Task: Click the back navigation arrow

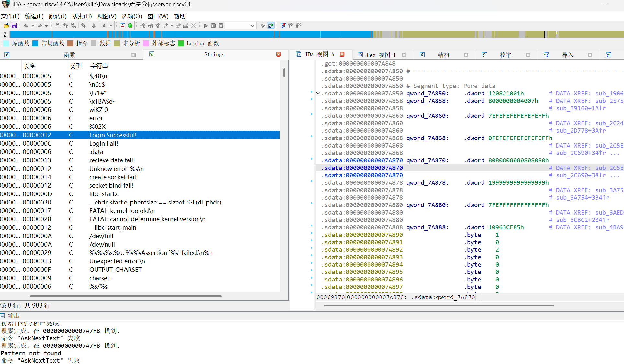Action: pyautogui.click(x=26, y=26)
